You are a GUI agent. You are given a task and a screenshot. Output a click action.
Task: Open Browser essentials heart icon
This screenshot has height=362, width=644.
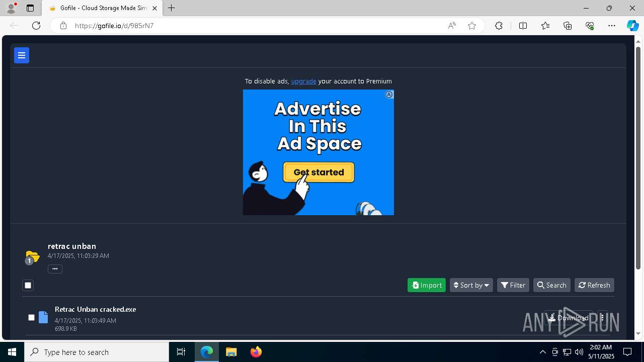coord(590,26)
